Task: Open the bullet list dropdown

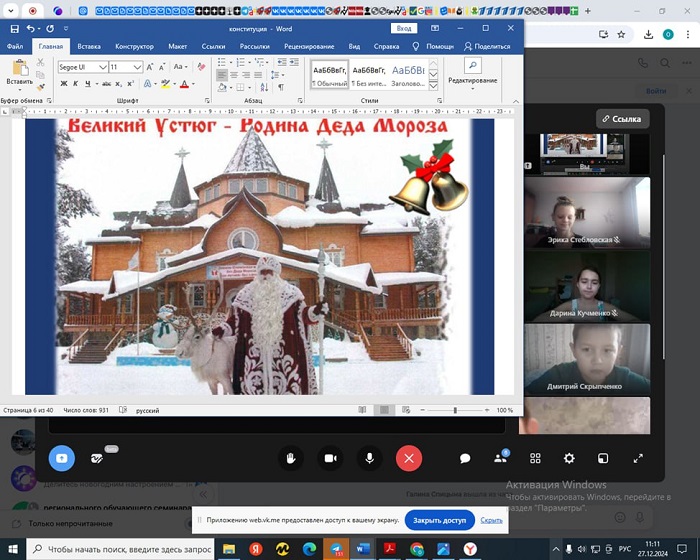Action: [x=230, y=63]
